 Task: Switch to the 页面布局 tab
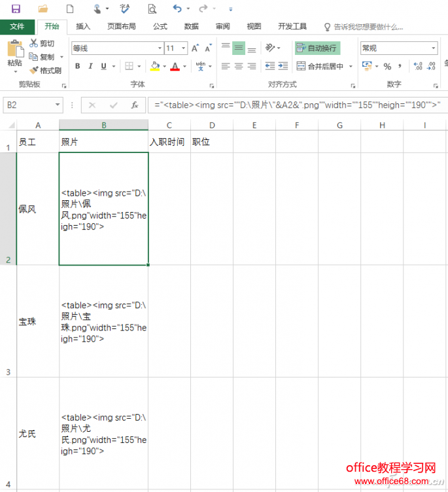coord(122,26)
